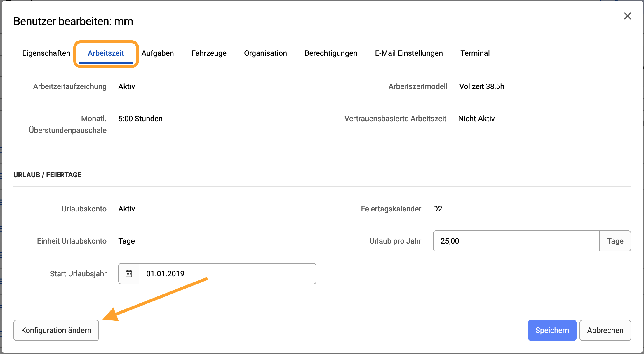The height and width of the screenshot is (354, 644).
Task: Save changes with Speichern
Action: (552, 330)
